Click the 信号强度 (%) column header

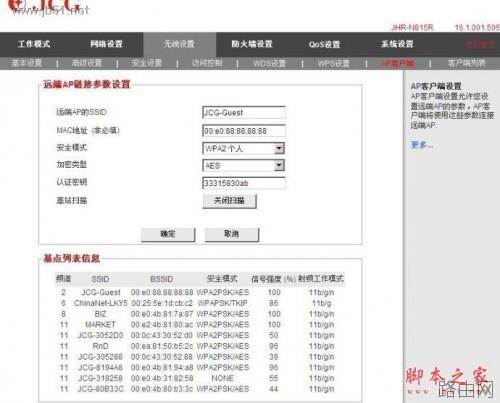(273, 279)
